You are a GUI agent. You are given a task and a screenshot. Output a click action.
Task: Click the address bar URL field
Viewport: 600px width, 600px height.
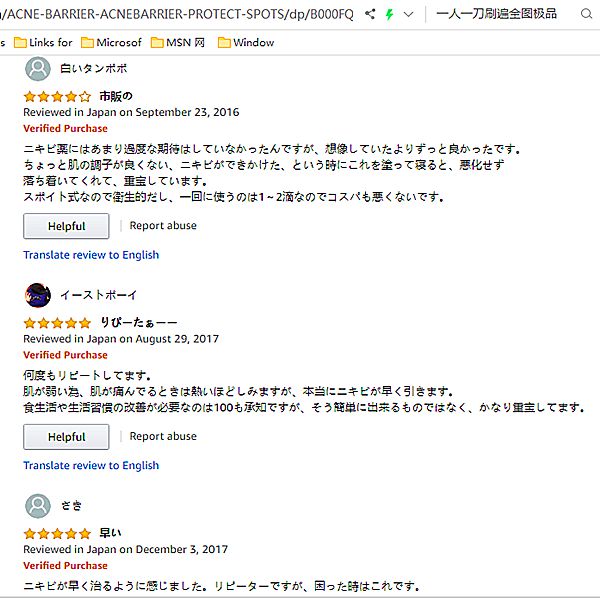[x=180, y=15]
